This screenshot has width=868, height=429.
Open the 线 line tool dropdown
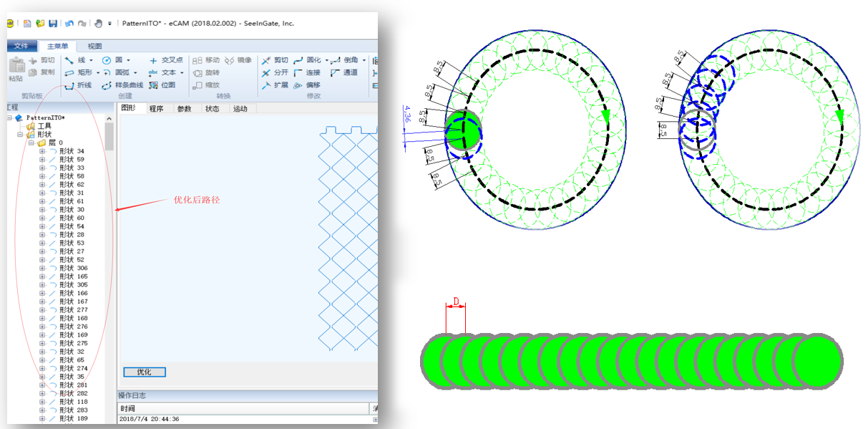(x=92, y=61)
